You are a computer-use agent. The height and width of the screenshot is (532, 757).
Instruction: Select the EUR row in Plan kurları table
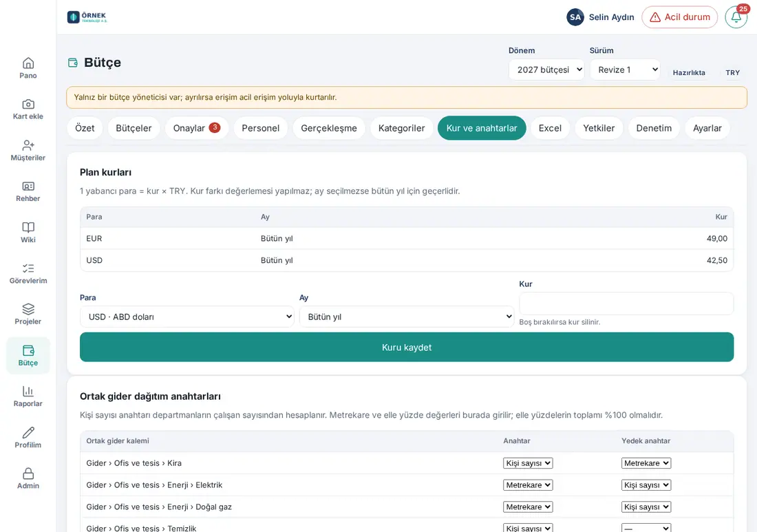click(x=407, y=239)
